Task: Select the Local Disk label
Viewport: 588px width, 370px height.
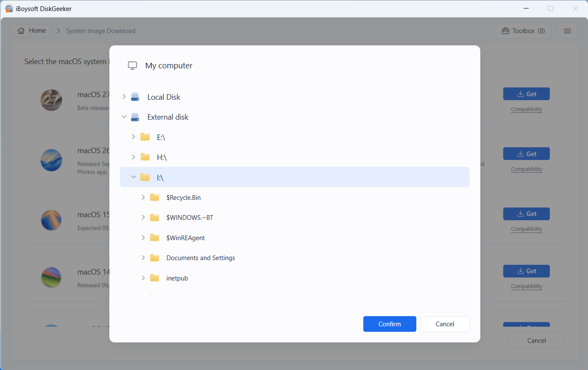Action: point(164,97)
